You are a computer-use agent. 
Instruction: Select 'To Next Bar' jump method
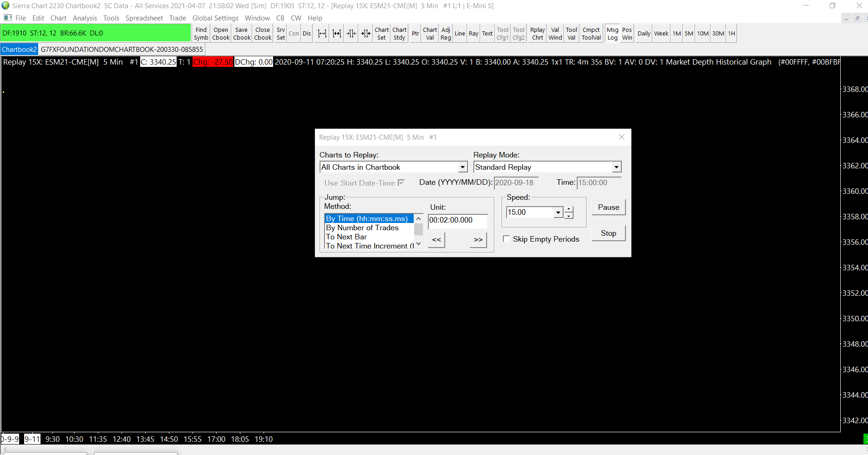tap(369, 237)
